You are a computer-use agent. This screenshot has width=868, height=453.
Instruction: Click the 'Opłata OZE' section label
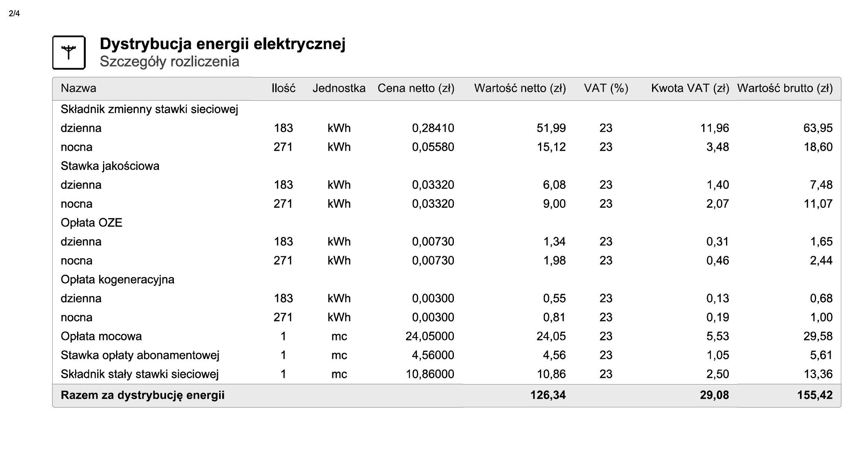(x=91, y=223)
